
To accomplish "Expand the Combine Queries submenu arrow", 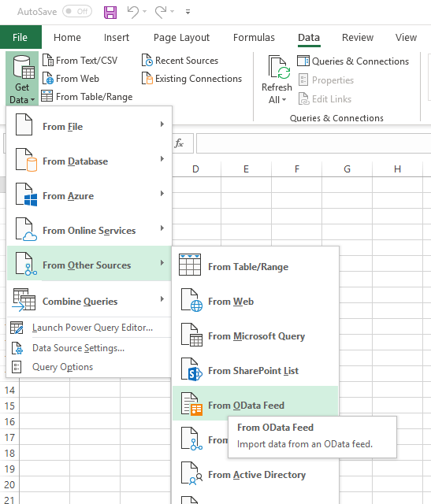I will tap(162, 299).
